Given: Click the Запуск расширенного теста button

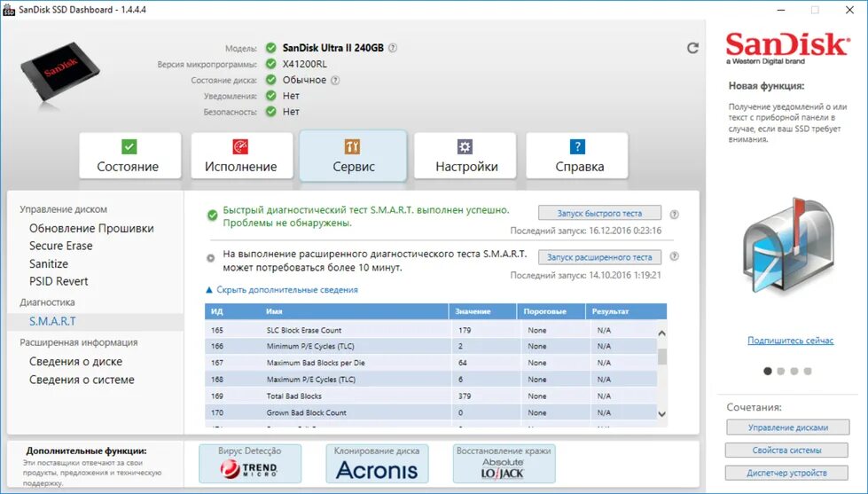Looking at the screenshot, I should pos(599,257).
